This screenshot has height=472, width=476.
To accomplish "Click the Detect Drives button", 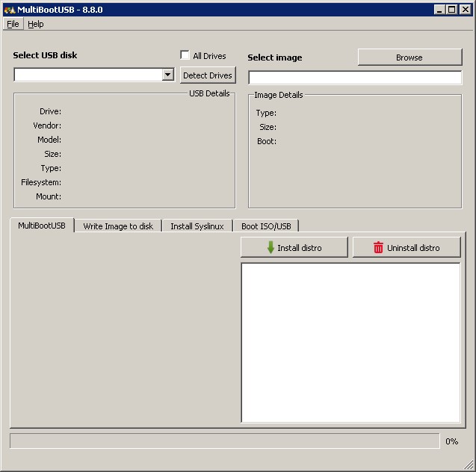I will (x=208, y=75).
